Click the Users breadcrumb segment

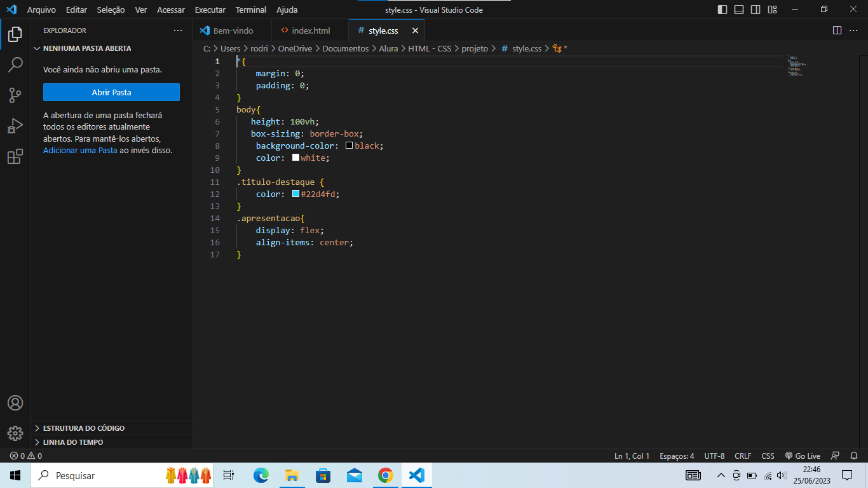click(x=231, y=48)
